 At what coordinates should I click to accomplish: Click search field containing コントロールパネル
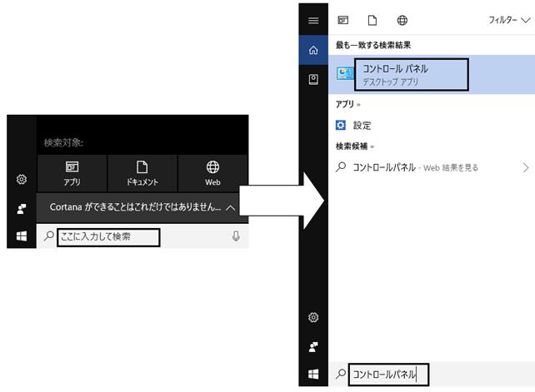coord(388,375)
